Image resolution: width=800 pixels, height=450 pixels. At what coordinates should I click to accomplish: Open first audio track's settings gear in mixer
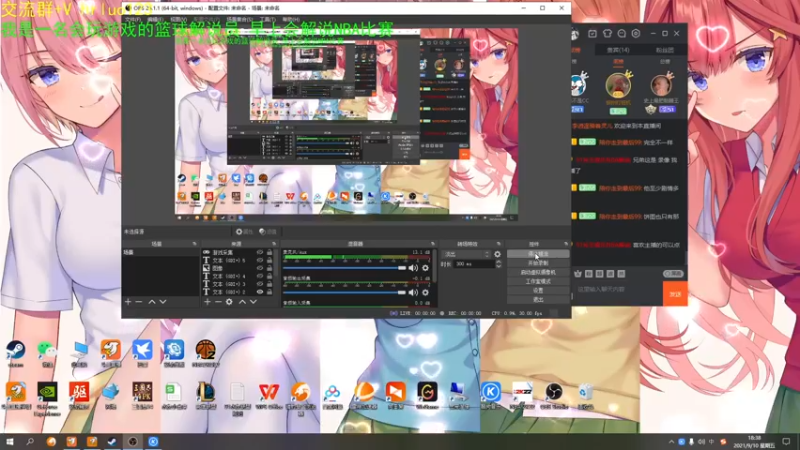click(x=425, y=268)
